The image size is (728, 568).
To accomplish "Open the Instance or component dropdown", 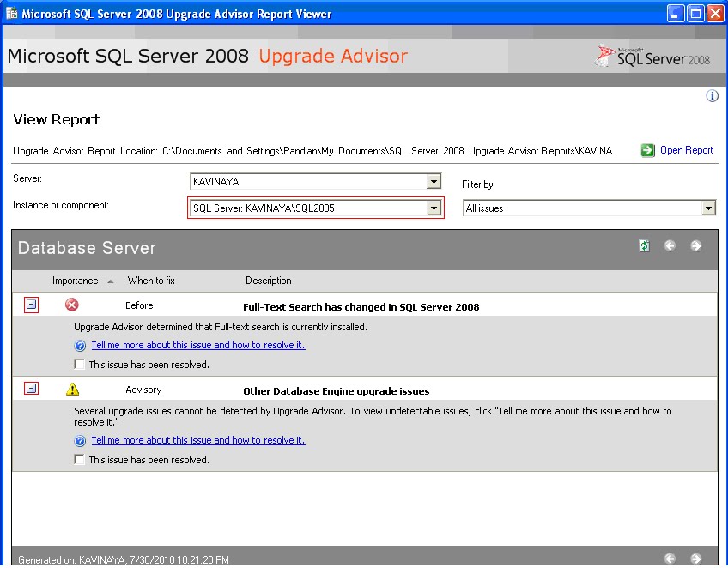I will tap(434, 208).
